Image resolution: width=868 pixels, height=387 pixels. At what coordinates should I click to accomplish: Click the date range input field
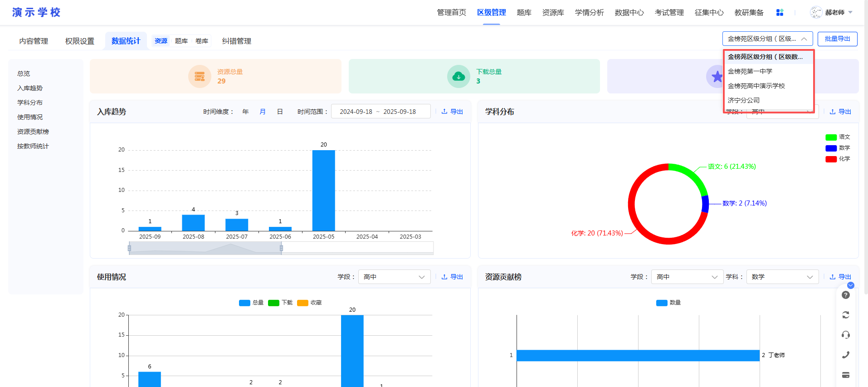click(380, 112)
